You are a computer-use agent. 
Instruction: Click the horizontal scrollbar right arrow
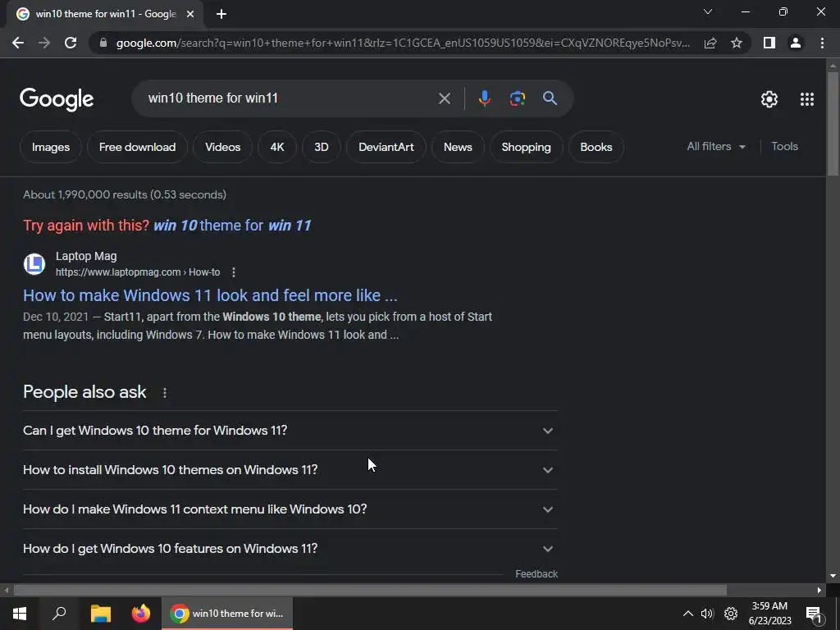tap(819, 591)
